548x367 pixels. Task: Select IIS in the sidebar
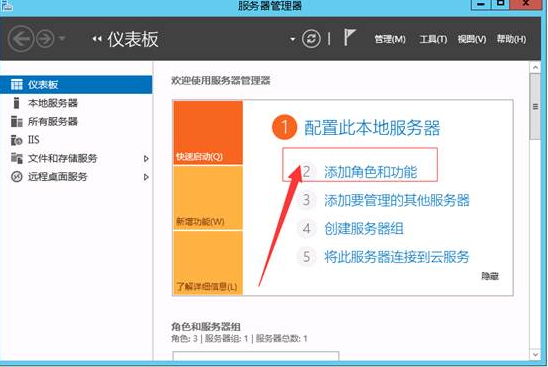tap(76, 140)
